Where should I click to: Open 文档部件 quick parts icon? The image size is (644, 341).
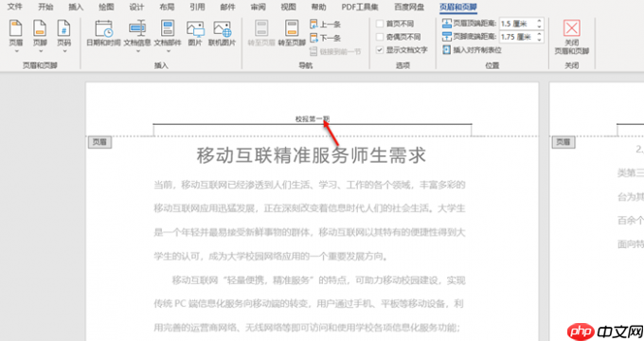[x=168, y=28]
